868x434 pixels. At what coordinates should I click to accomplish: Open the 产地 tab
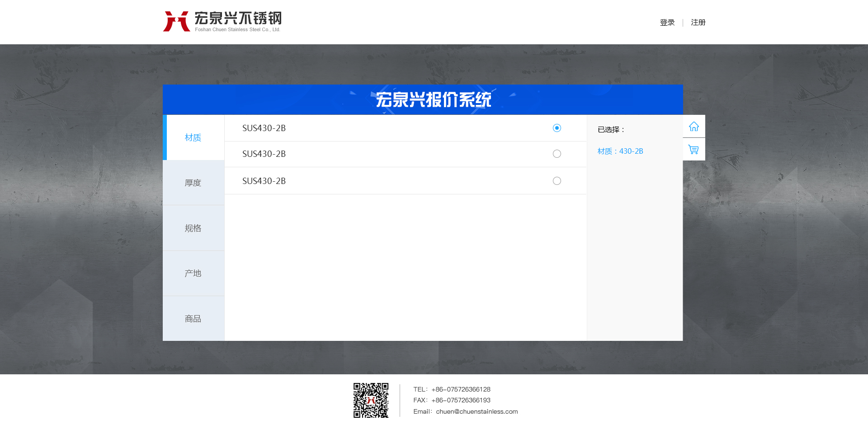[193, 274]
